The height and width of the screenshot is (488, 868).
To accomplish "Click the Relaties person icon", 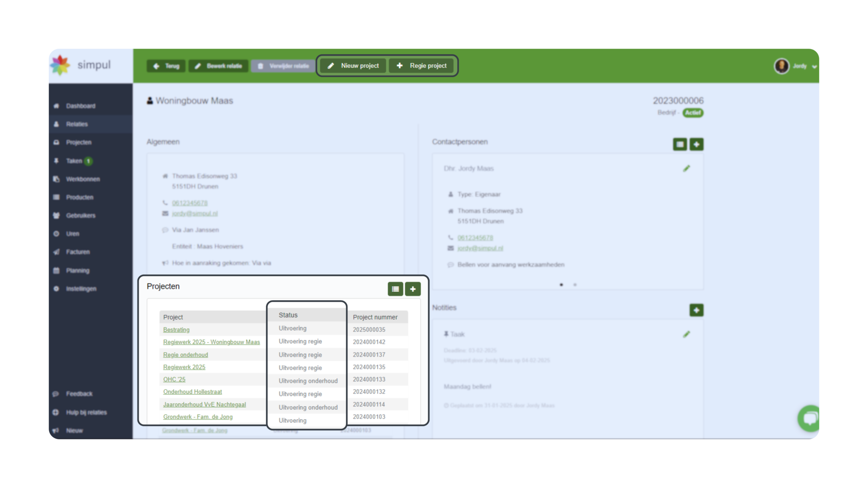I will point(56,124).
